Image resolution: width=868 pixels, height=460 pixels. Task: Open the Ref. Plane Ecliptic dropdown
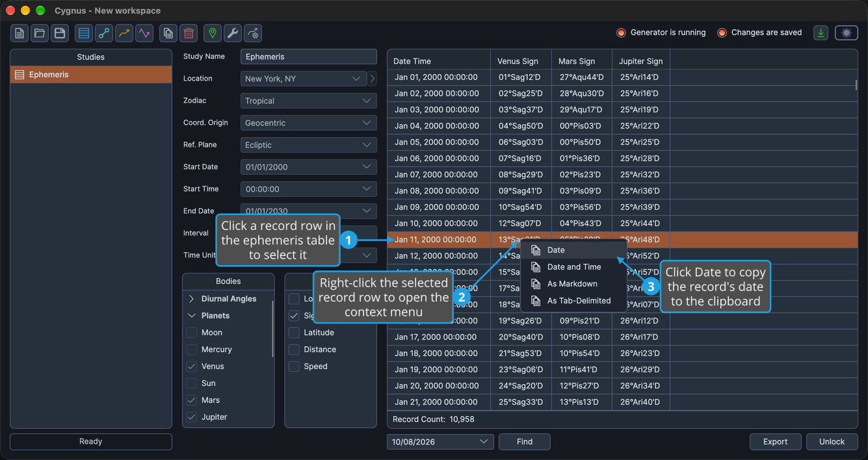(308, 145)
